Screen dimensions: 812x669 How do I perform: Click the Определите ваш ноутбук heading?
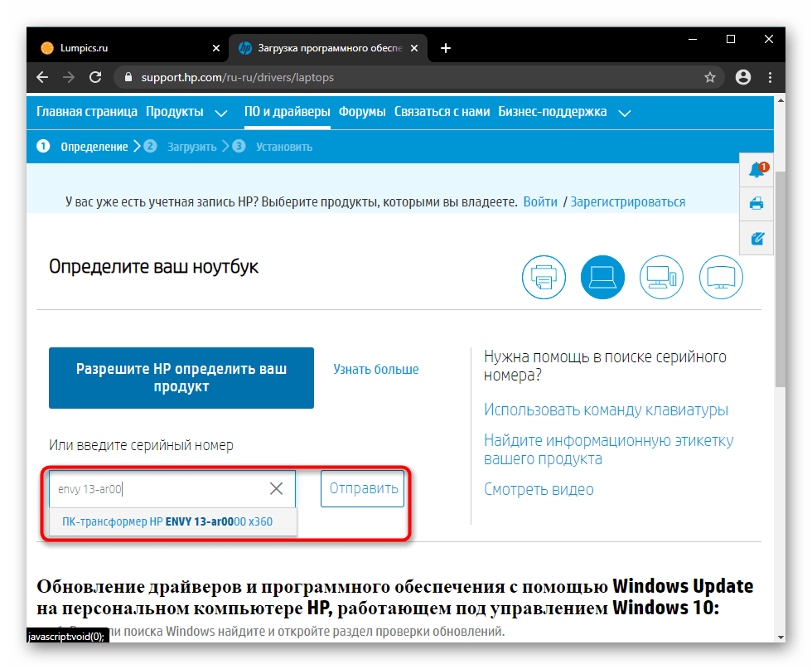click(154, 267)
